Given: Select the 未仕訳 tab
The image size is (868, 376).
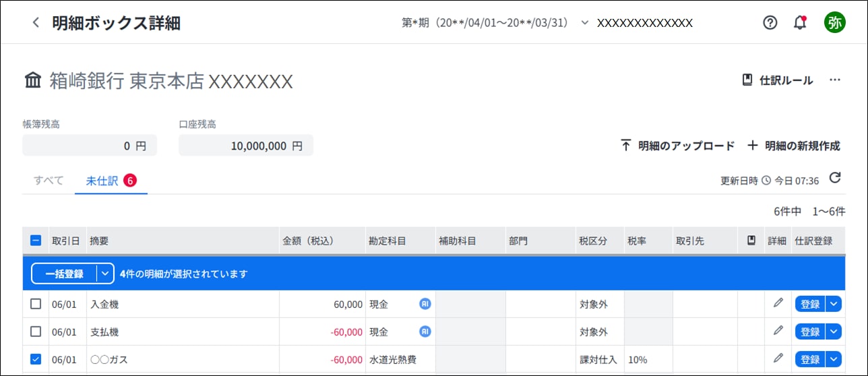Looking at the screenshot, I should [111, 181].
